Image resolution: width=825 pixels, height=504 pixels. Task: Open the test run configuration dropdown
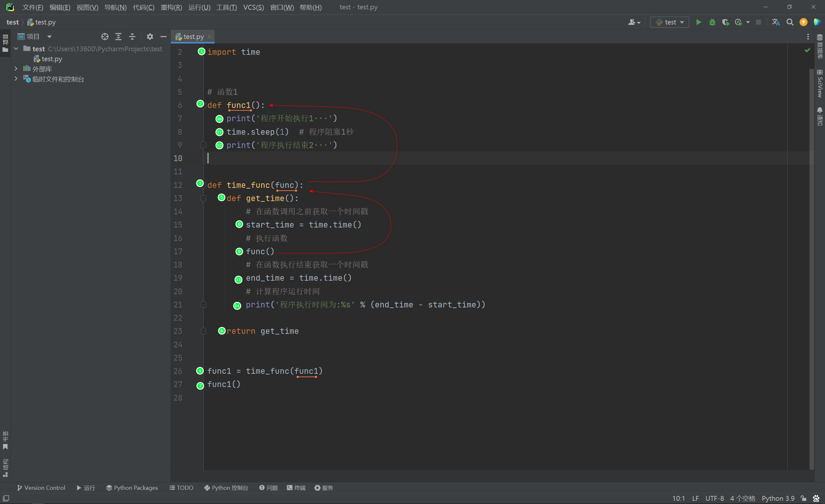point(670,22)
